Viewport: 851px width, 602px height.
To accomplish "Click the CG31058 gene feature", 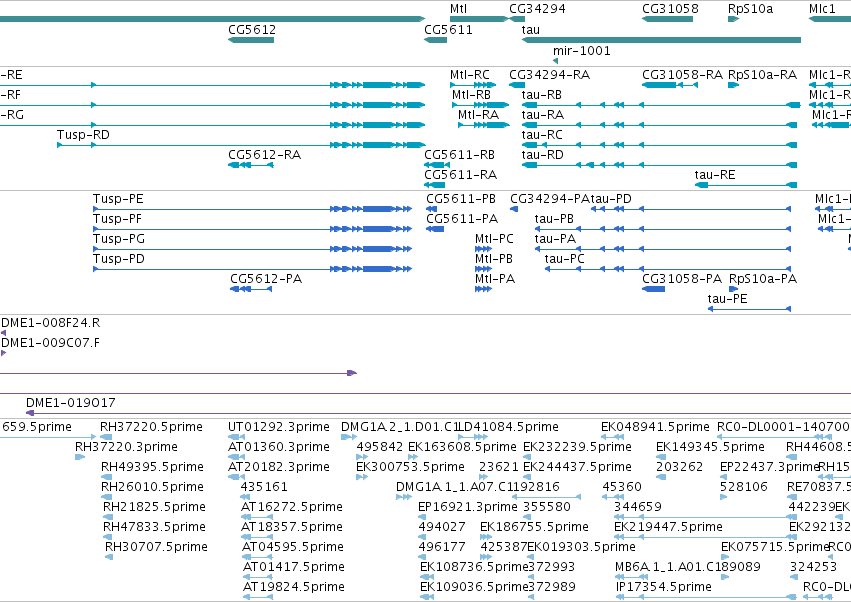I will (667, 19).
